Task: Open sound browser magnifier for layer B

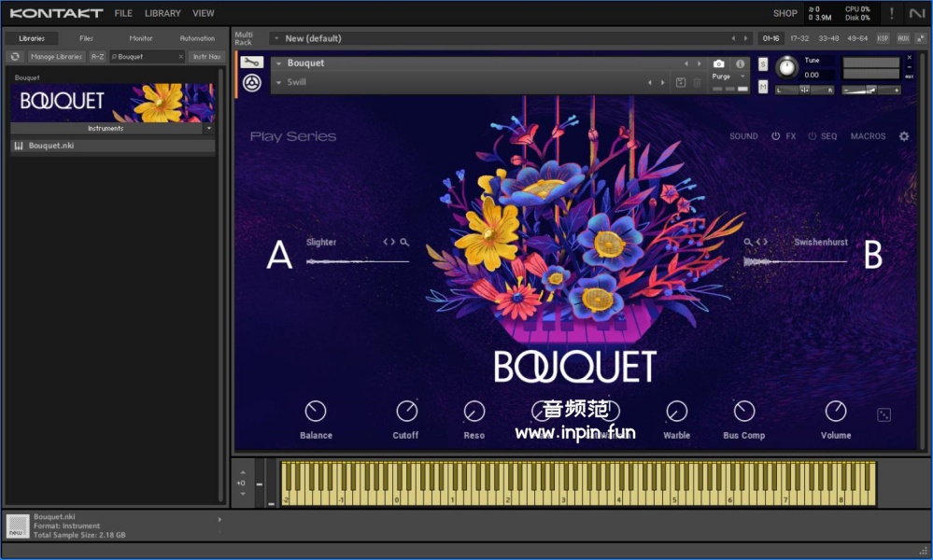Action: pyautogui.click(x=748, y=242)
